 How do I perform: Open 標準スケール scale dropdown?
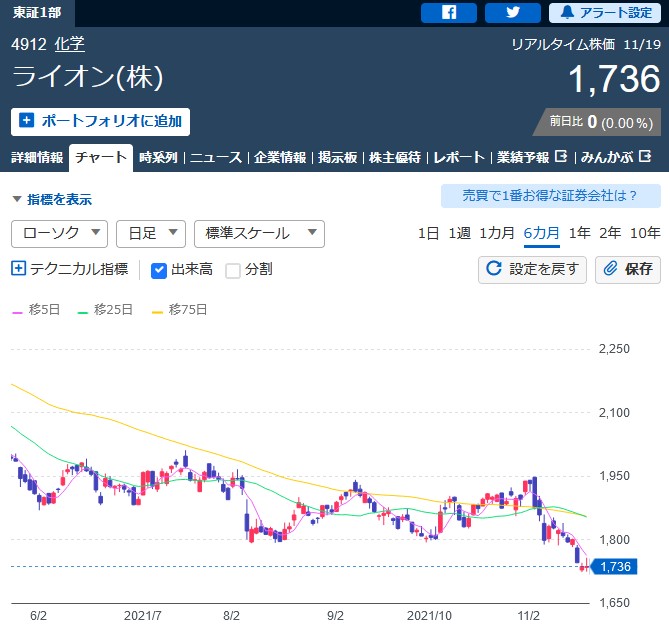[x=259, y=234]
